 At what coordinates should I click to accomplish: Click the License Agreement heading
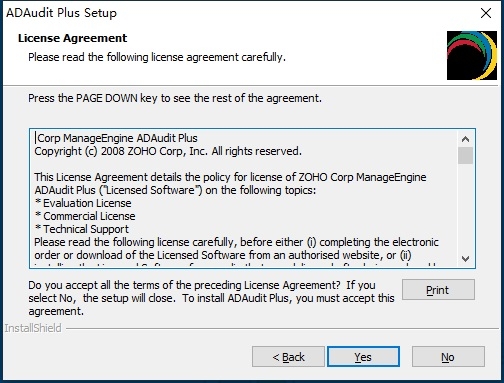click(x=72, y=38)
